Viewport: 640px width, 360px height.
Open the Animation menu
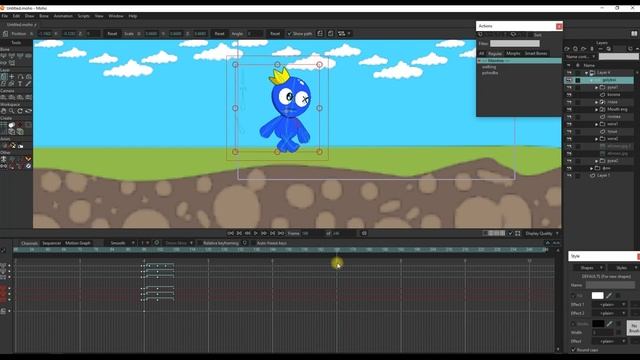pos(63,16)
